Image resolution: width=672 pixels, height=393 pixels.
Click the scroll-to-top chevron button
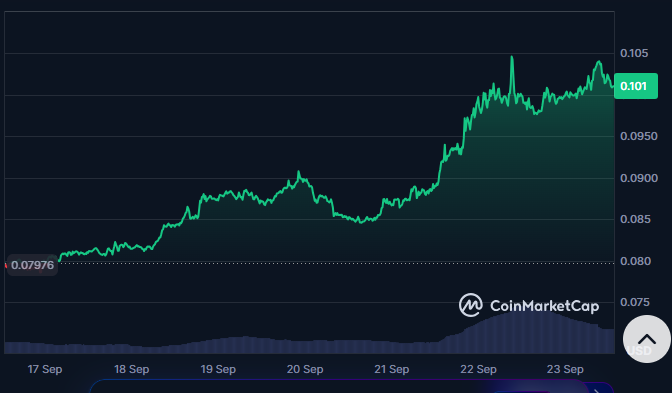pos(646,339)
